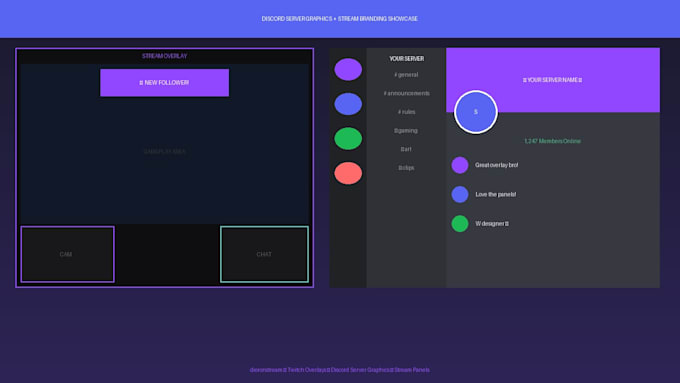
Task: Click green avatar beside 'W designer'
Action: point(460,224)
